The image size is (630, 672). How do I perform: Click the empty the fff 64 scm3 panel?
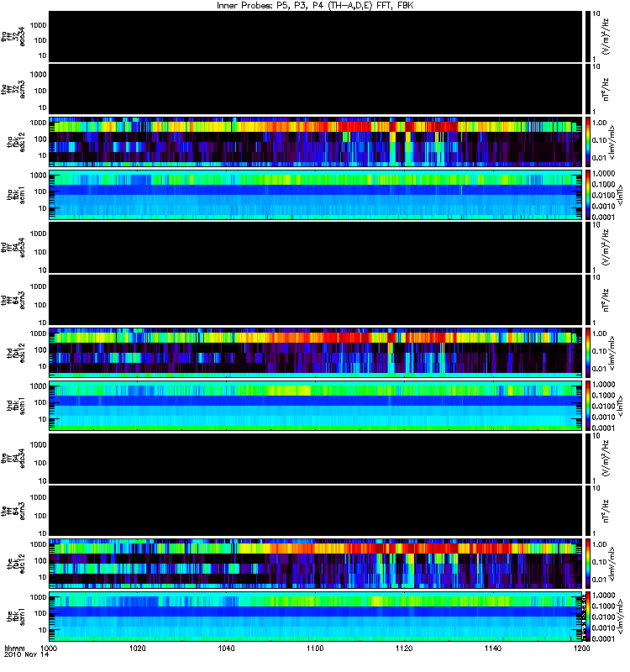[x=316, y=511]
